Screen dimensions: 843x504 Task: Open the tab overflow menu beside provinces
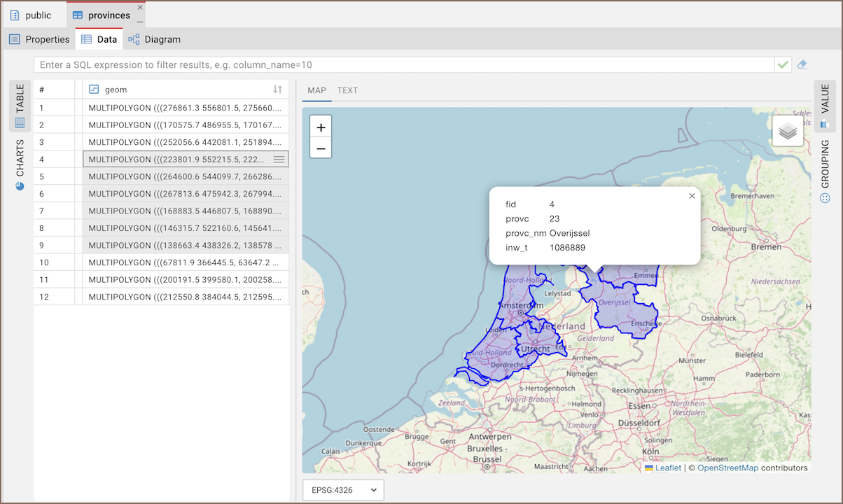[140, 22]
